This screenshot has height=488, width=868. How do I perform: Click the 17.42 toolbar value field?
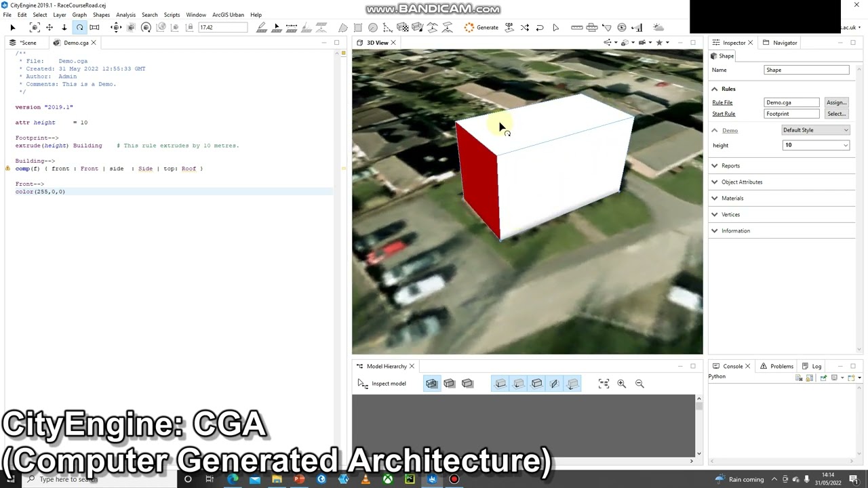(x=222, y=27)
